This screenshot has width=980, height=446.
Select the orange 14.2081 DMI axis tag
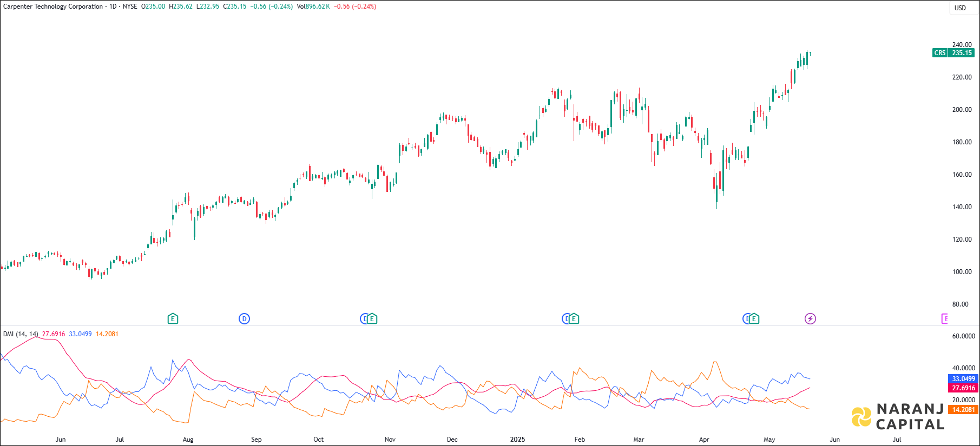click(x=963, y=410)
